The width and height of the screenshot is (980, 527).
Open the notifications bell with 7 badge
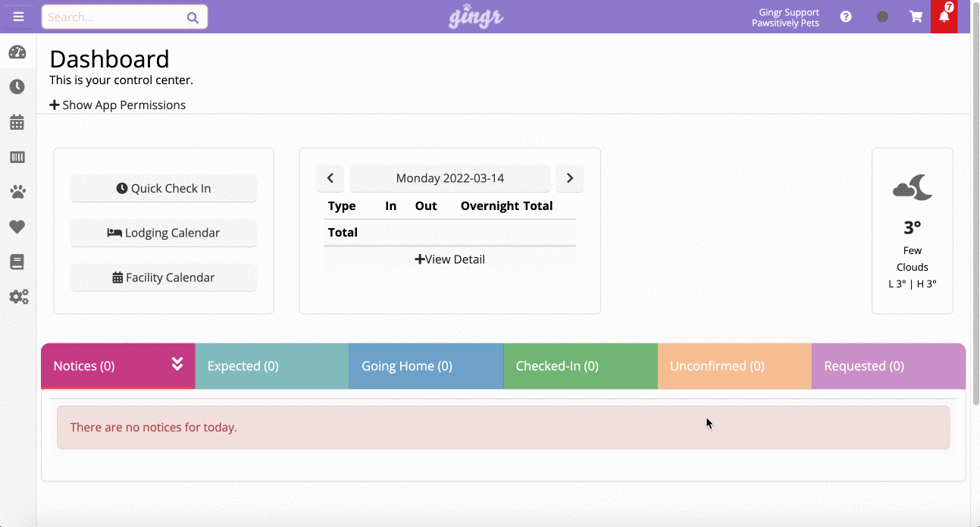[944, 17]
